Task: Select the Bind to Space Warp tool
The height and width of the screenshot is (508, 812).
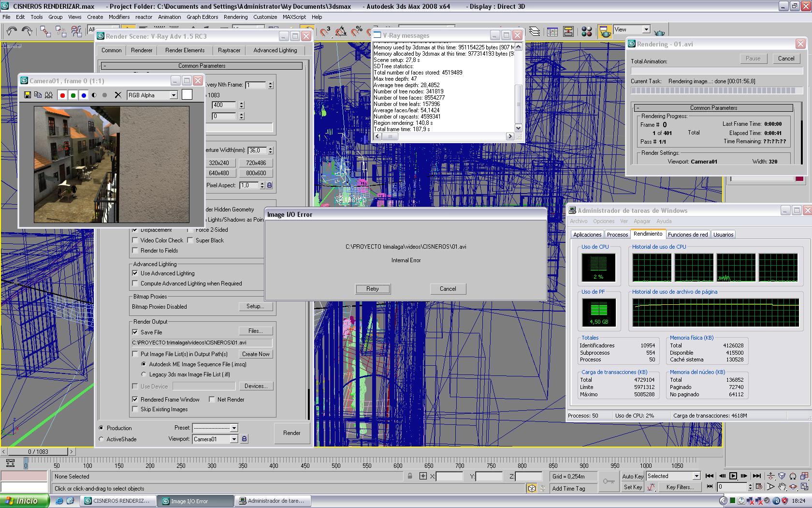Action: pyautogui.click(x=76, y=31)
